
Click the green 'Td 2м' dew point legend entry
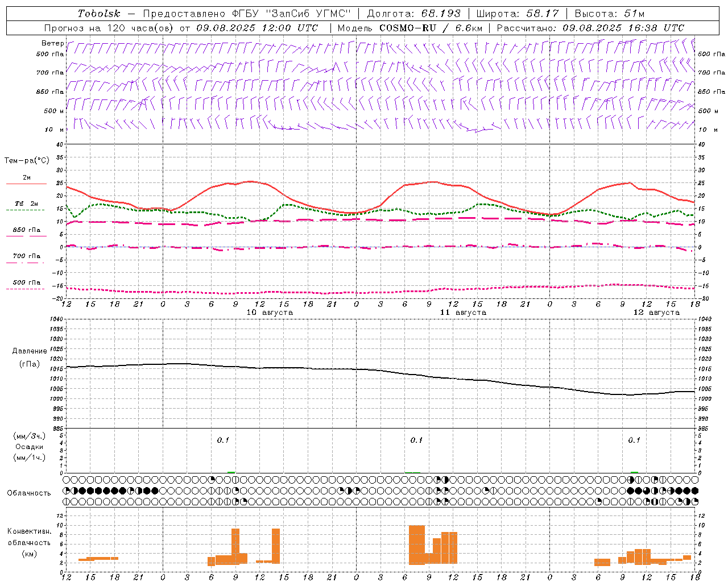tap(26, 203)
